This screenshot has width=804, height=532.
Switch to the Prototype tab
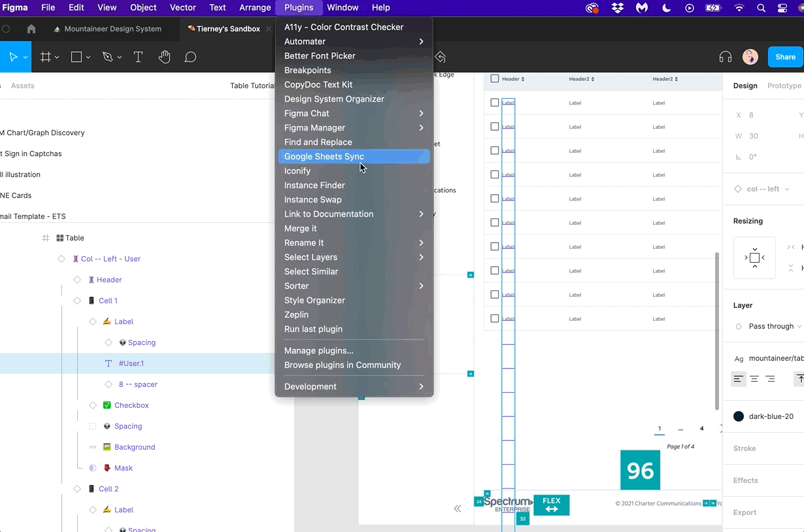pyautogui.click(x=784, y=86)
